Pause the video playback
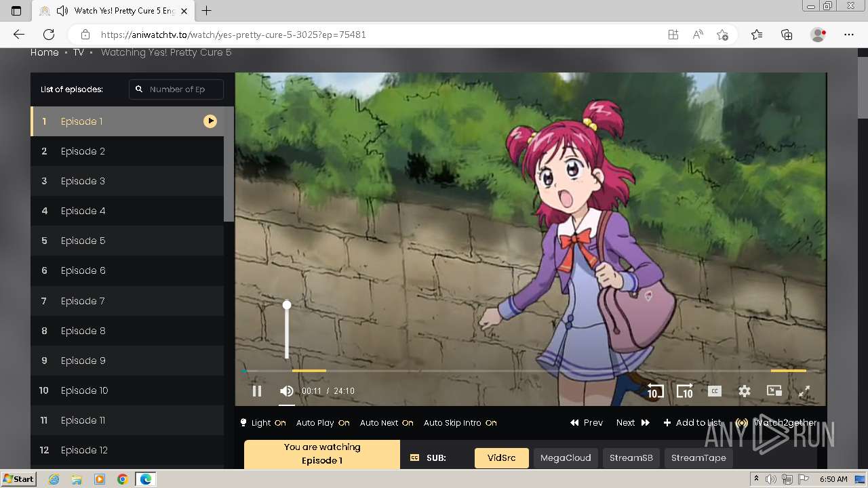The image size is (868, 488). click(257, 391)
